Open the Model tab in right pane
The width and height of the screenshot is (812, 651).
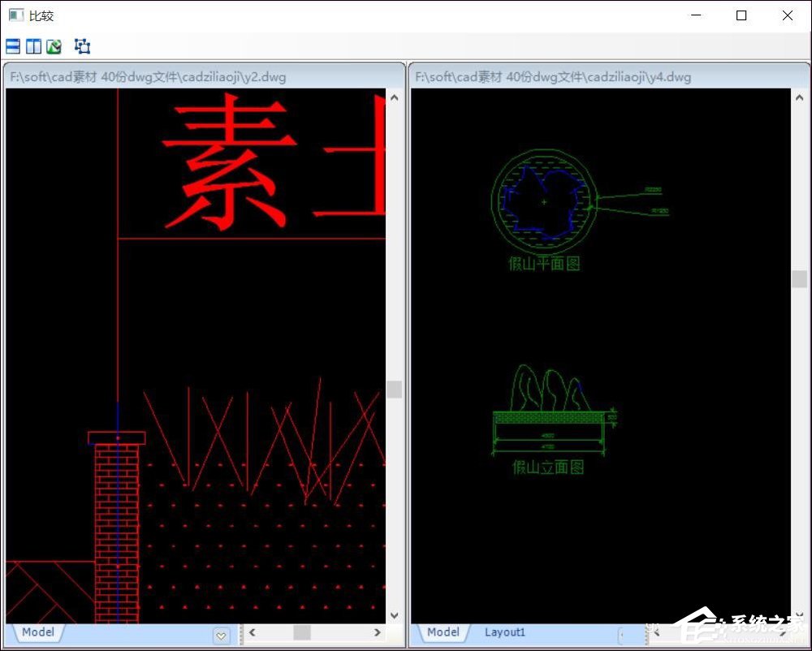(443, 632)
